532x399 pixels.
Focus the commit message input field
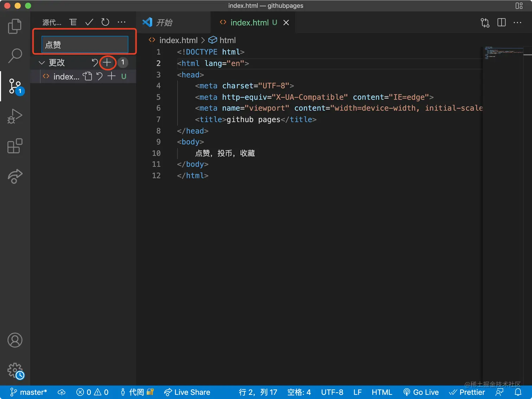tap(85, 45)
